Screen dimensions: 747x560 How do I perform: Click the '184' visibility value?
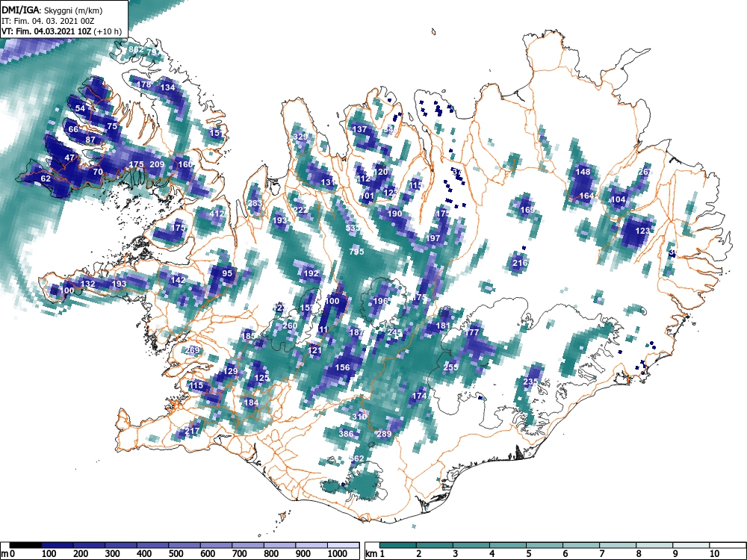[251, 402]
